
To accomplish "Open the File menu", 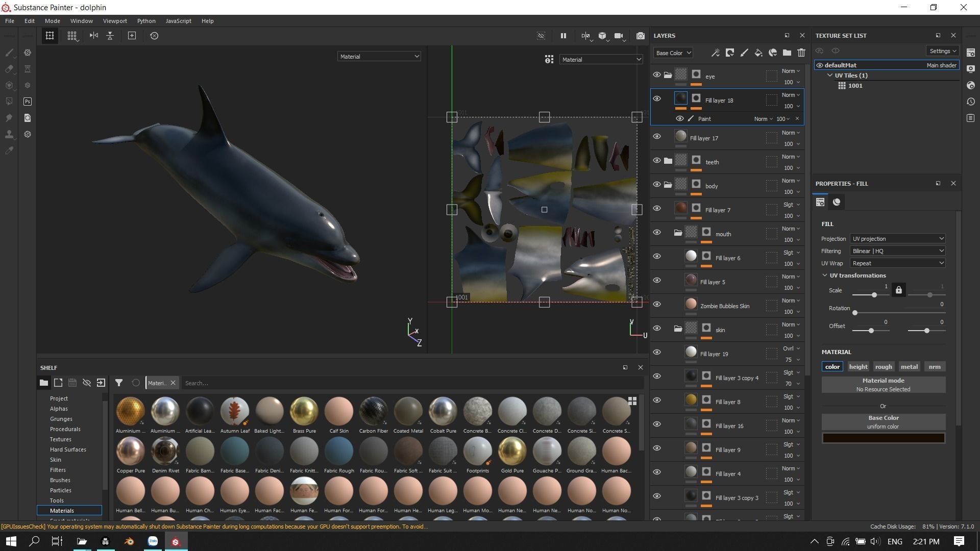I will 10,21.
